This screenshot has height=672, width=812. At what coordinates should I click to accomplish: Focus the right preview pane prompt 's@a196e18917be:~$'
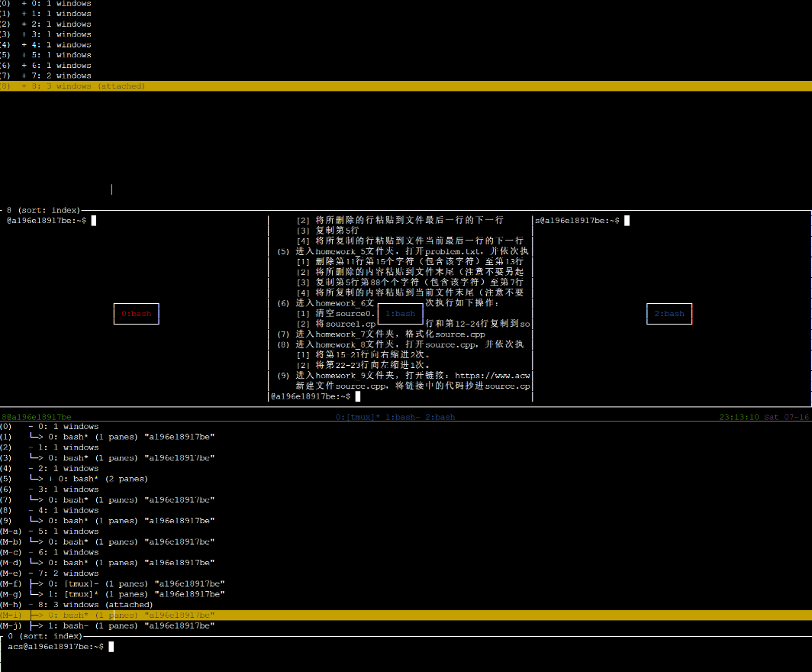[x=577, y=221]
